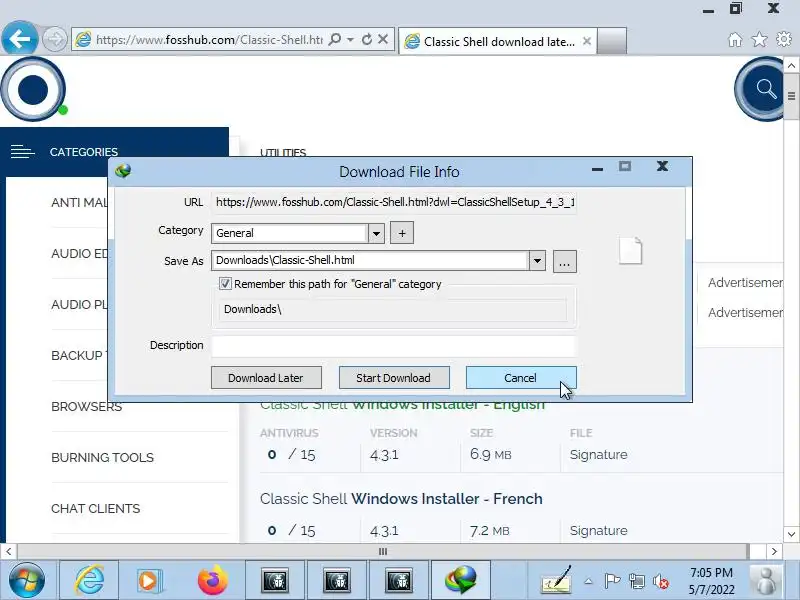Click version 4.3.1 in French installer row
This screenshot has height=600, width=800.
384,531
